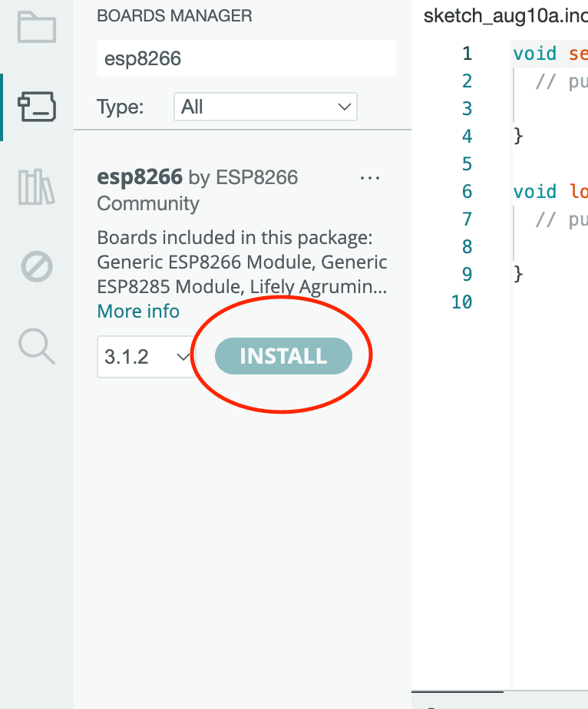Open the More info link
This screenshot has height=709, width=588.
(x=138, y=312)
